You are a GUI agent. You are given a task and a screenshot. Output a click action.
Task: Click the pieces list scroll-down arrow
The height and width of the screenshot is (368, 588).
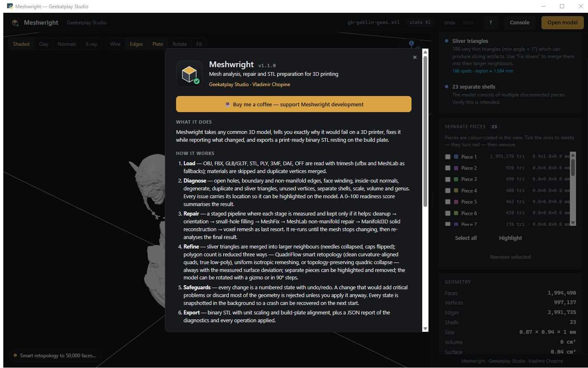pyautogui.click(x=572, y=223)
